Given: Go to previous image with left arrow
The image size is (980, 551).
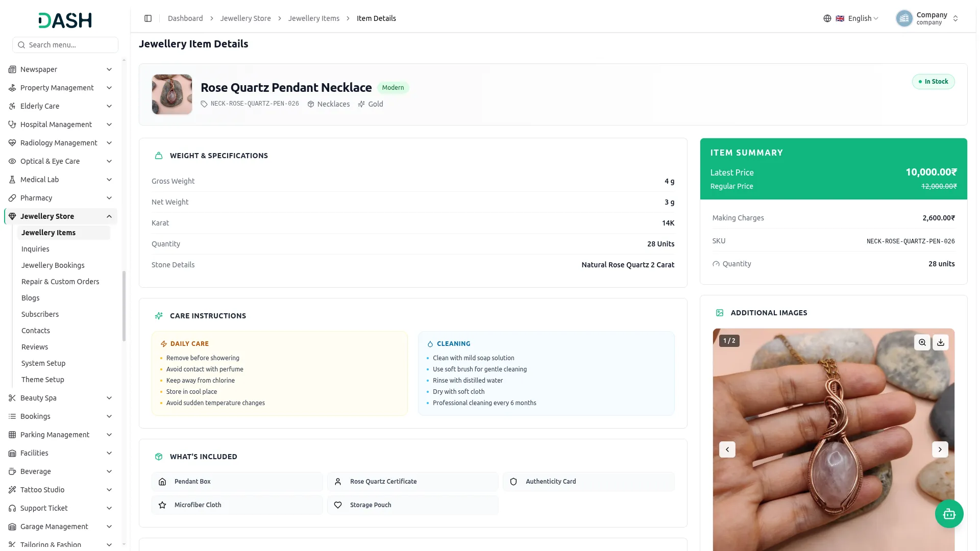Looking at the screenshot, I should pyautogui.click(x=727, y=449).
